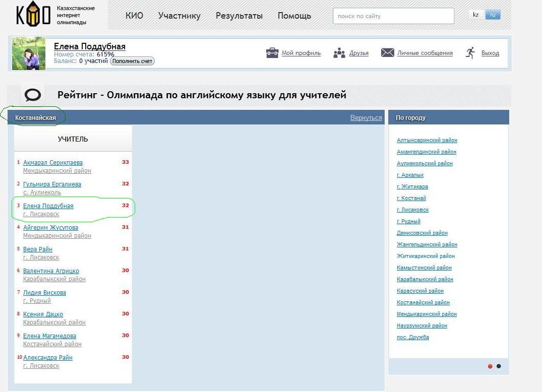542x392 pixels.
Task: Click the speech bubble rating icon
Action: click(33, 95)
